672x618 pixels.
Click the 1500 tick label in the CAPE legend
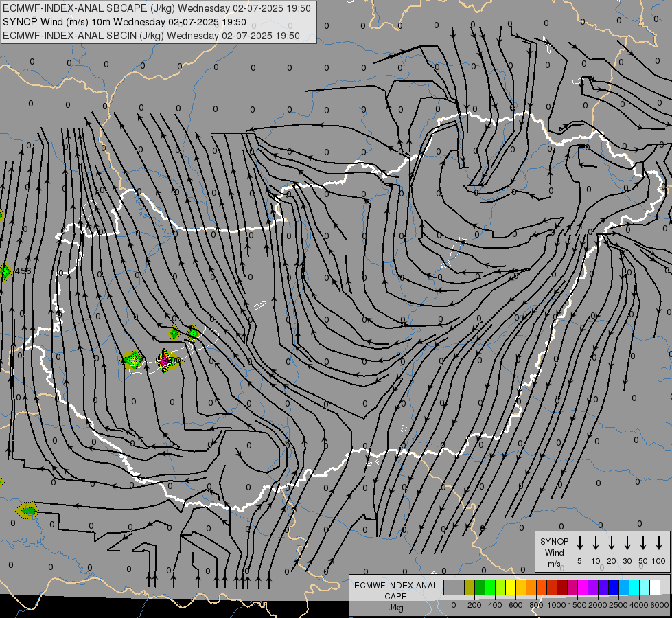tap(577, 605)
